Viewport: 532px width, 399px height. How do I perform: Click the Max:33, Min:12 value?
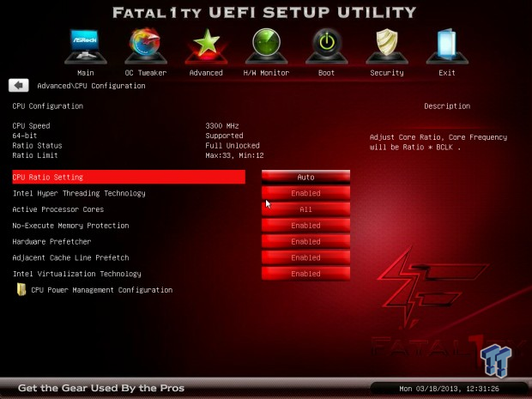point(234,155)
